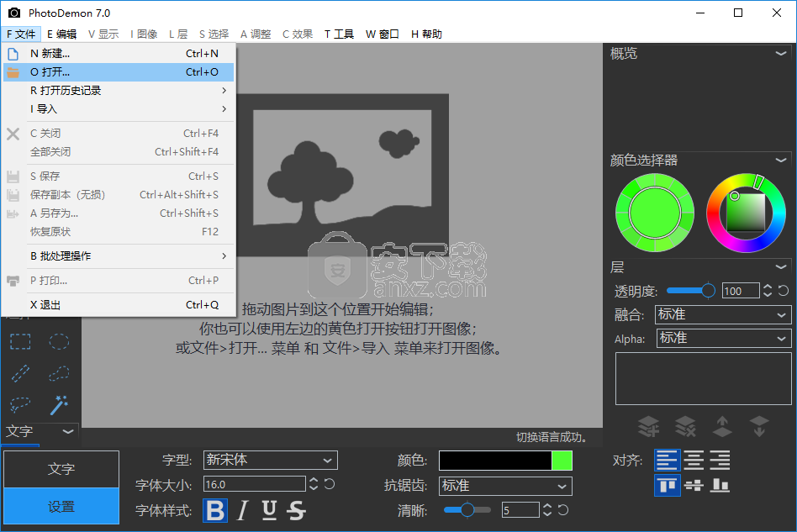Viewport: 797px width, 532px height.
Task: Choose 打开 from the file menu
Action: [x=119, y=72]
